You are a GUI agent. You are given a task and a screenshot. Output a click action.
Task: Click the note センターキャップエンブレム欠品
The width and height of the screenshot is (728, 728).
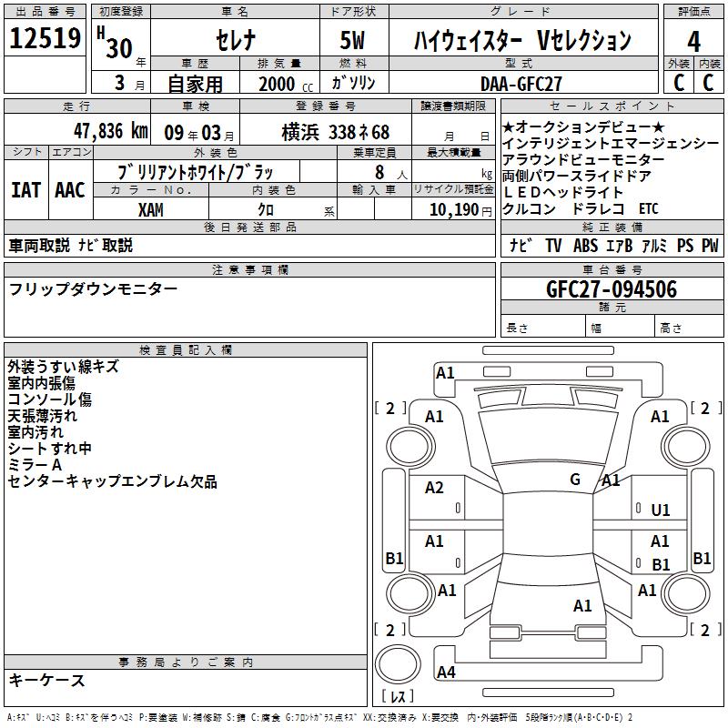[112, 481]
